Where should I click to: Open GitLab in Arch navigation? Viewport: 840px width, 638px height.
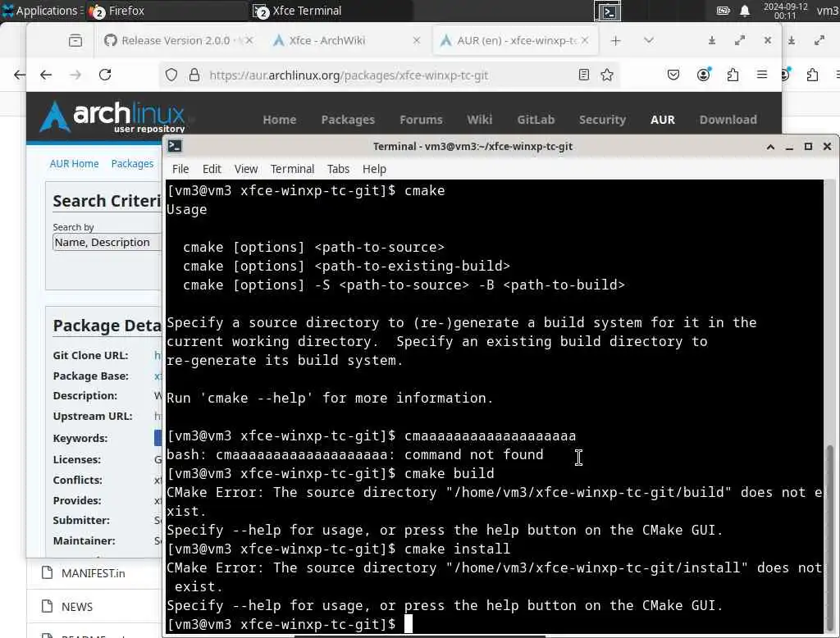(x=536, y=120)
